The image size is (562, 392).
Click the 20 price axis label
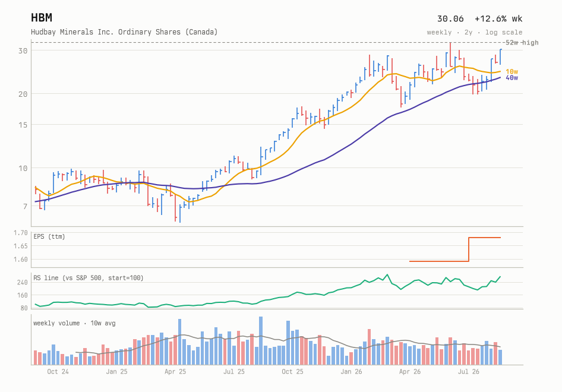tap(23, 94)
